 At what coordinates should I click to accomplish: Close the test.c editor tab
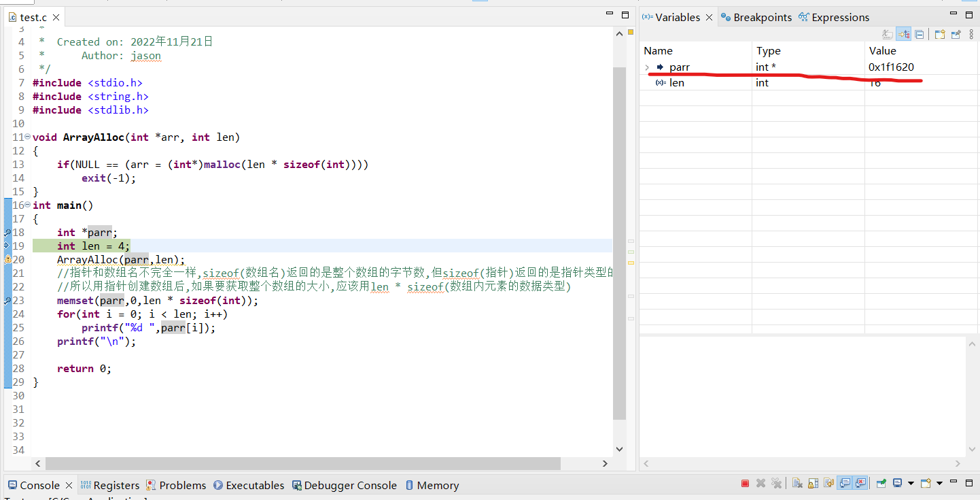56,18
